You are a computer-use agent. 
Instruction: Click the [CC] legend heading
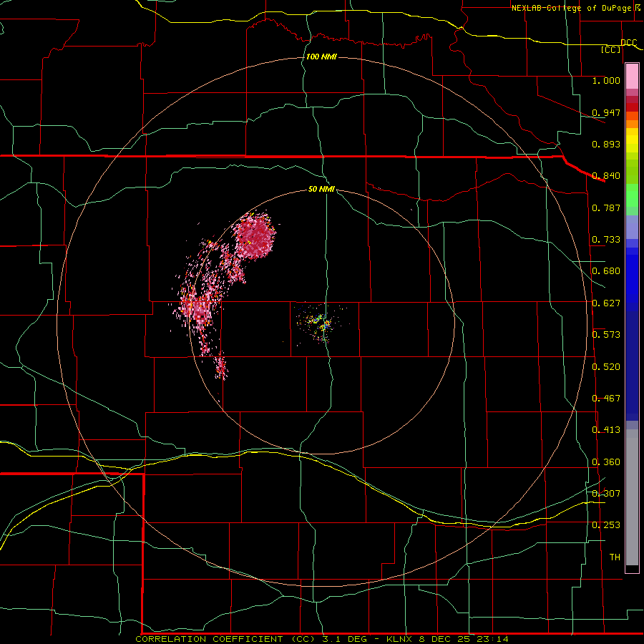pyautogui.click(x=611, y=49)
